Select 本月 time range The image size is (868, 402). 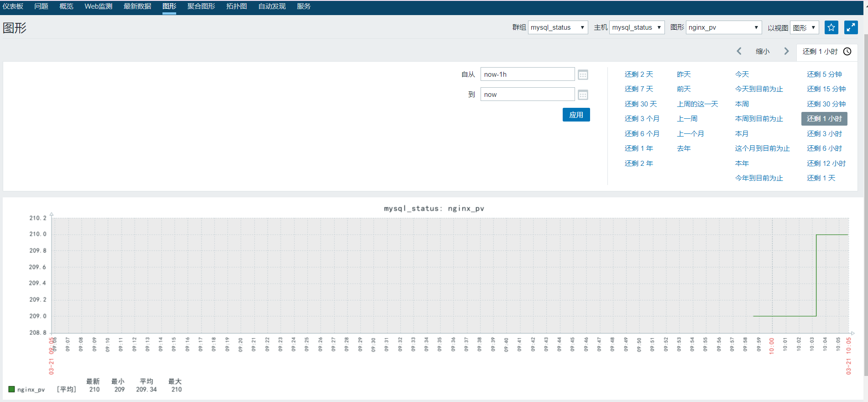click(742, 134)
